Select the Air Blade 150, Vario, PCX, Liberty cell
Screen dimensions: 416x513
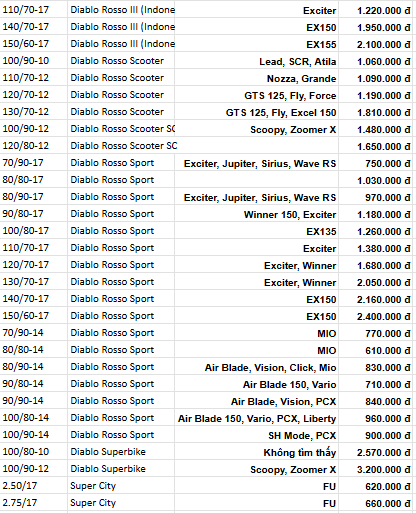(x=256, y=418)
